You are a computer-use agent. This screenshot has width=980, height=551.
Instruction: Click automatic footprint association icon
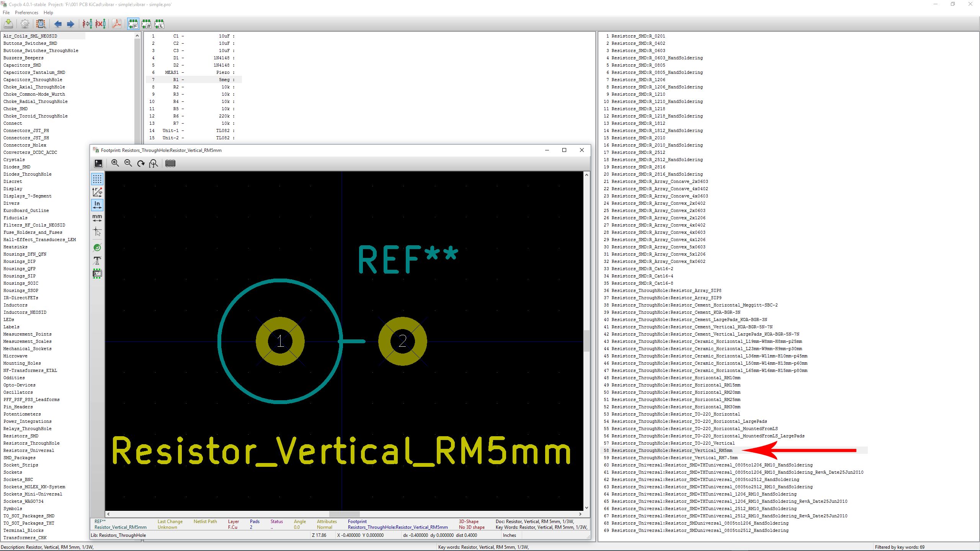(87, 24)
